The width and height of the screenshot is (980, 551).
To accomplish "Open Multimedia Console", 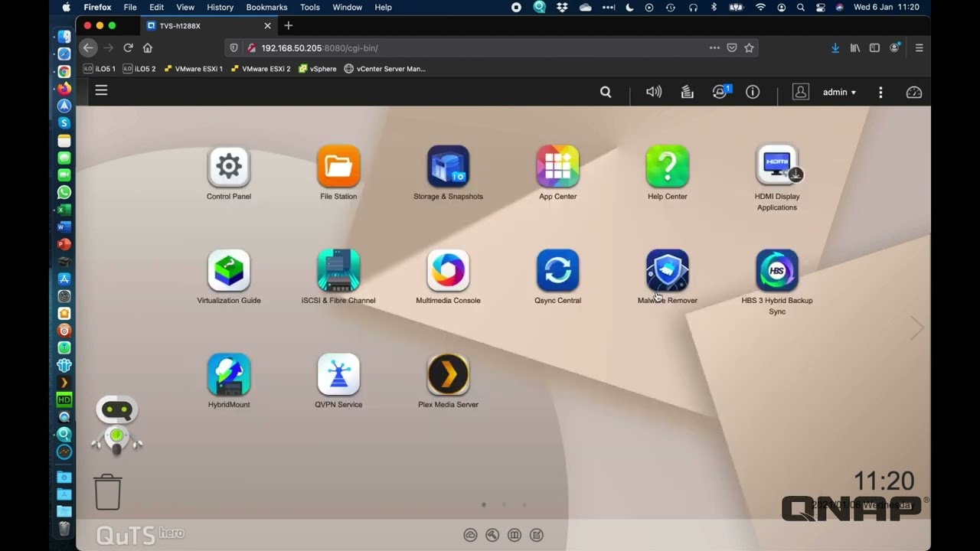I will [x=448, y=270].
